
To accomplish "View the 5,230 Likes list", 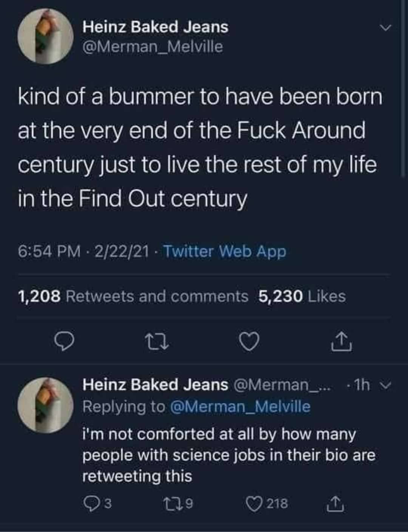I will click(302, 296).
